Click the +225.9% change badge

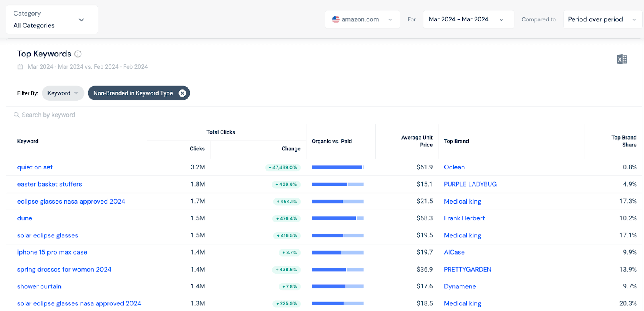pyautogui.click(x=287, y=304)
